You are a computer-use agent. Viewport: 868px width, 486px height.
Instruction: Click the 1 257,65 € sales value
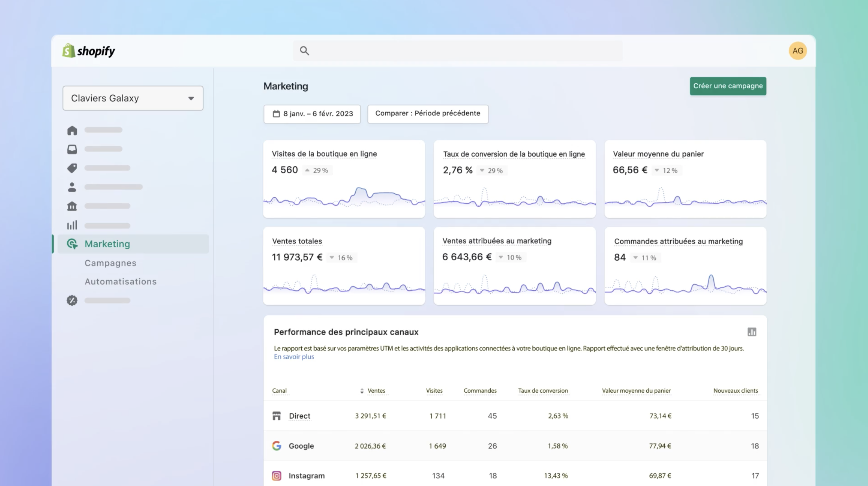(x=371, y=476)
